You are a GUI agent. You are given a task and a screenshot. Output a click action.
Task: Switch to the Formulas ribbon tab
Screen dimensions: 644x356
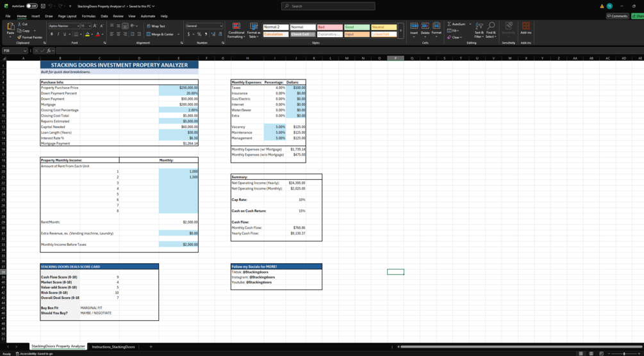tap(88, 16)
